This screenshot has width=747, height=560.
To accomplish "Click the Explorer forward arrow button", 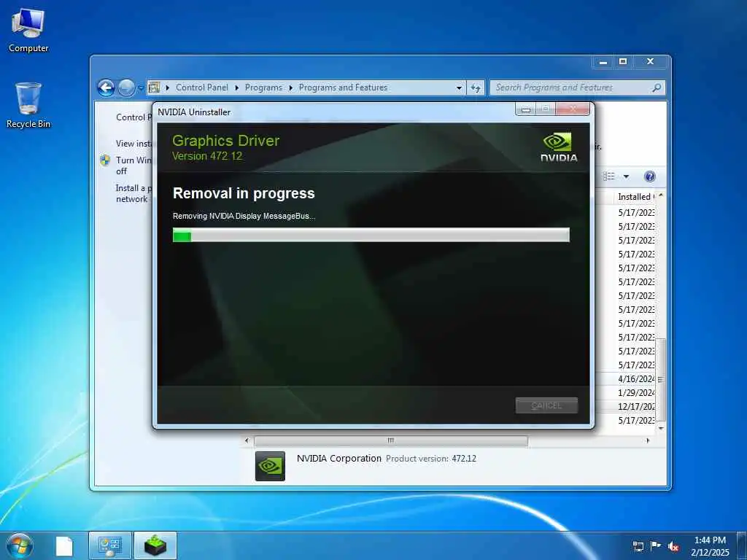I will click(x=126, y=87).
